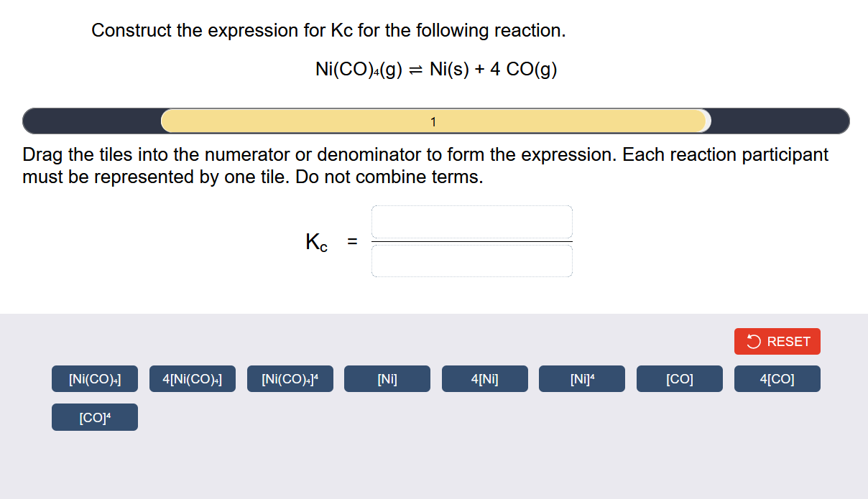Screen dimensions: 868x499
Task: Click the numerator box of the Kc expression
Action: (x=471, y=222)
